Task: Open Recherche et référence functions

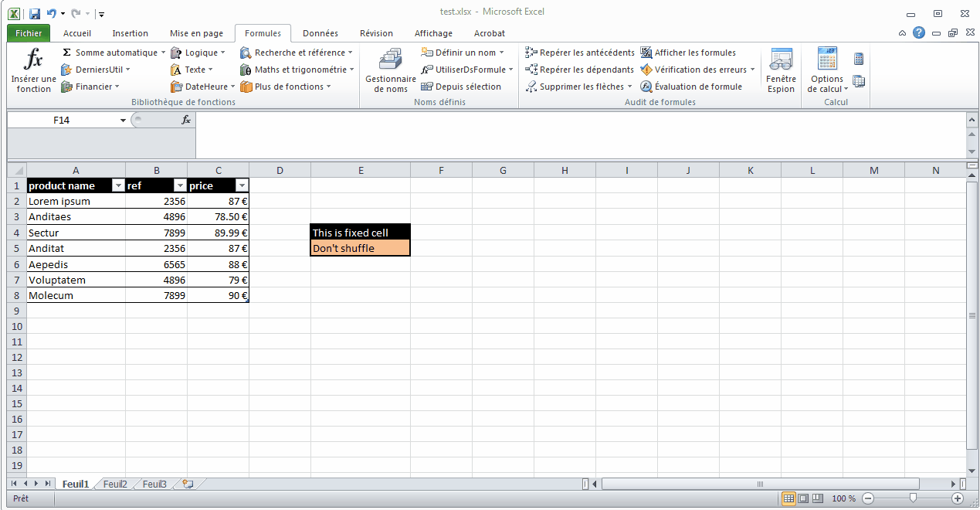Action: (x=296, y=53)
